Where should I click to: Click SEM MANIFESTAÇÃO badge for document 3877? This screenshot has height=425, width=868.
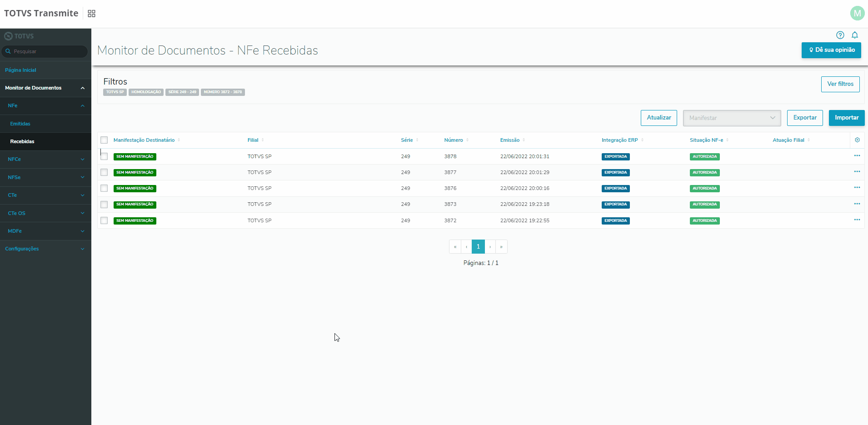tap(135, 173)
